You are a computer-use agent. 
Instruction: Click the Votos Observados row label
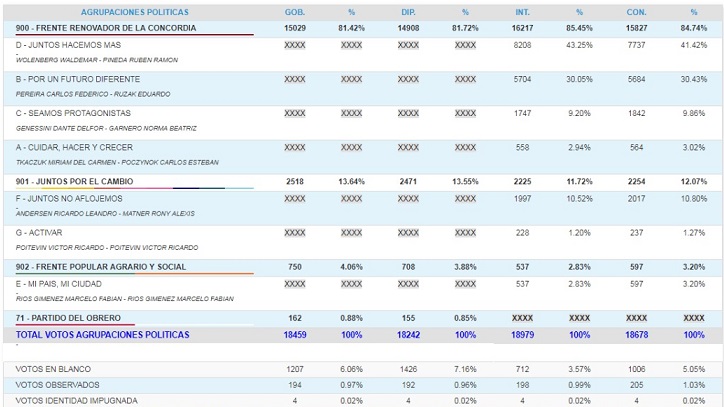[x=57, y=385]
